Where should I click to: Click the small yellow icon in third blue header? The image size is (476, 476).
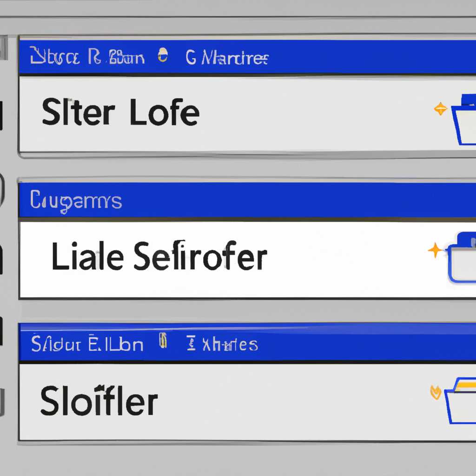(163, 340)
